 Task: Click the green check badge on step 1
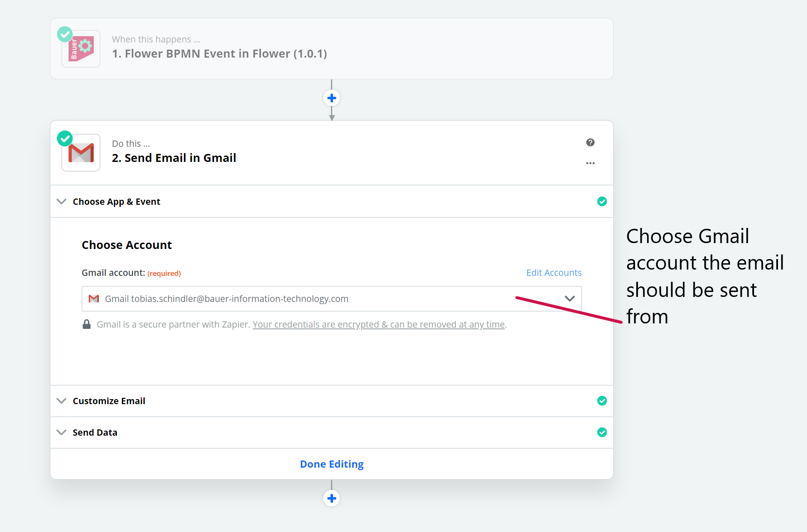[65, 34]
